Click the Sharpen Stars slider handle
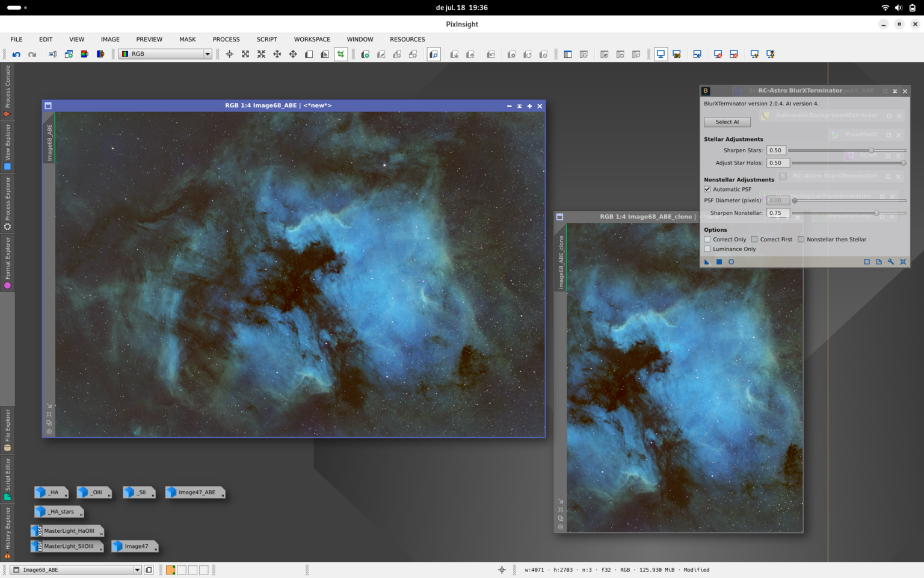Viewport: 924px width, 578px height. pos(871,151)
